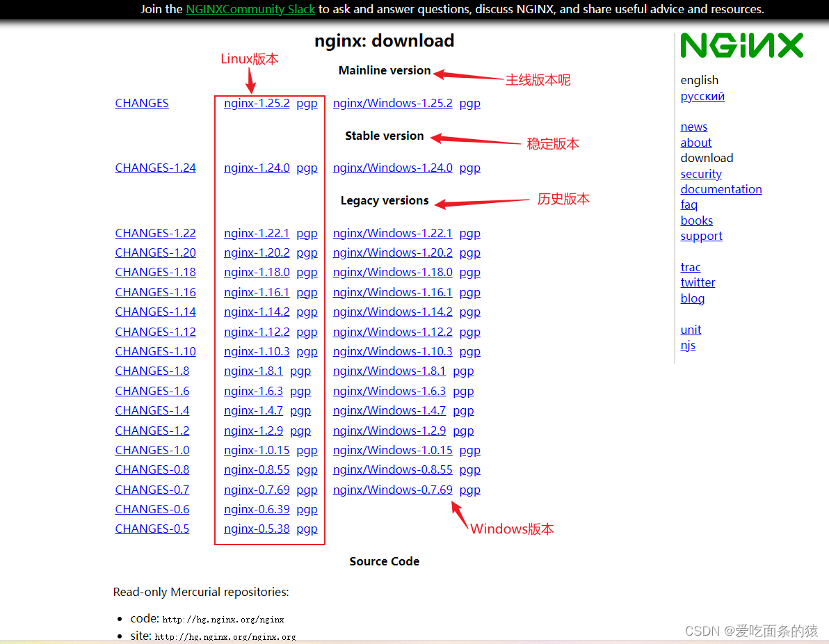Go to the security page
Screen dimensions: 829x644
click(701, 174)
